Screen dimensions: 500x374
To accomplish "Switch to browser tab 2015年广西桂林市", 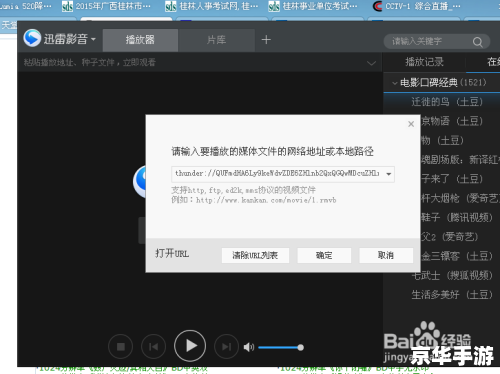I will (x=107, y=6).
